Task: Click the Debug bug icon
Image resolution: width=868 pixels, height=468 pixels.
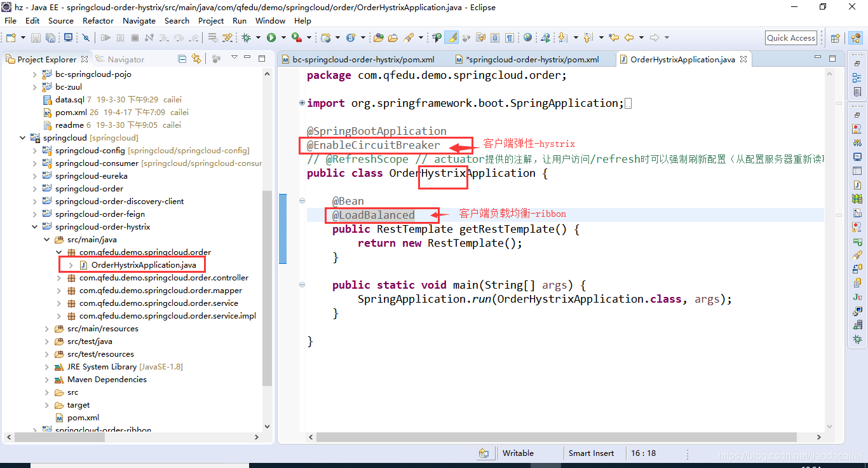Action: (246, 38)
